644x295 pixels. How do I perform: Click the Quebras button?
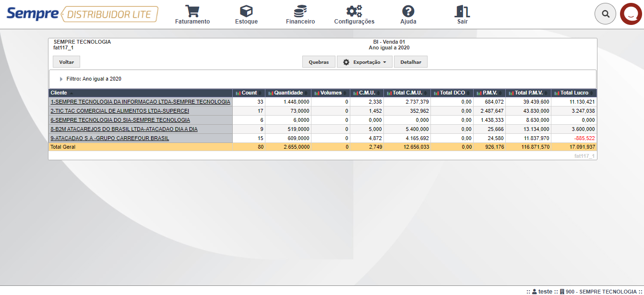pyautogui.click(x=319, y=62)
